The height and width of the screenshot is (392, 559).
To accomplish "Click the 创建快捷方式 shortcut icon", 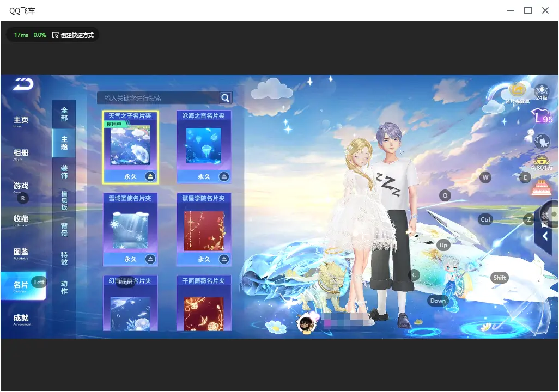I will pos(55,35).
